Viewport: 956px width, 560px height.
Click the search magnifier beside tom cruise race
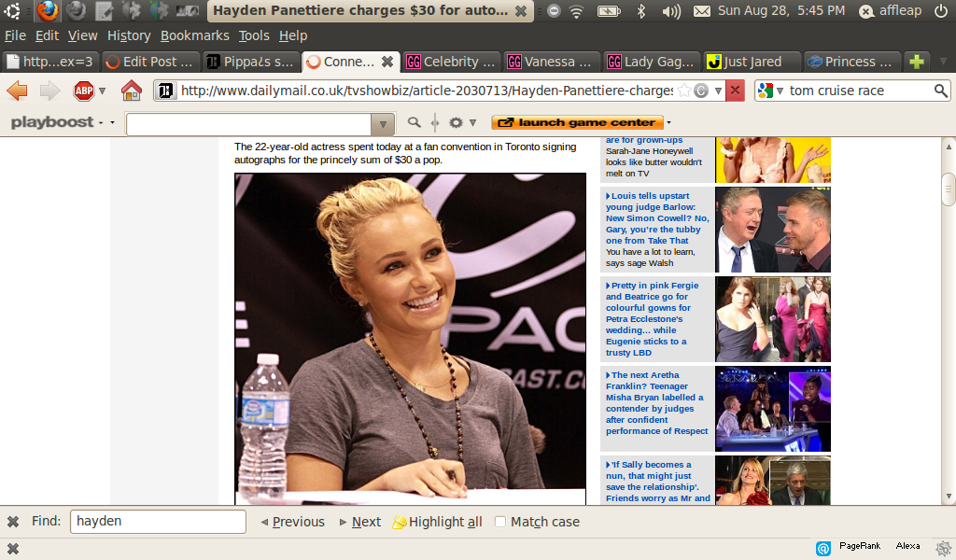click(941, 91)
